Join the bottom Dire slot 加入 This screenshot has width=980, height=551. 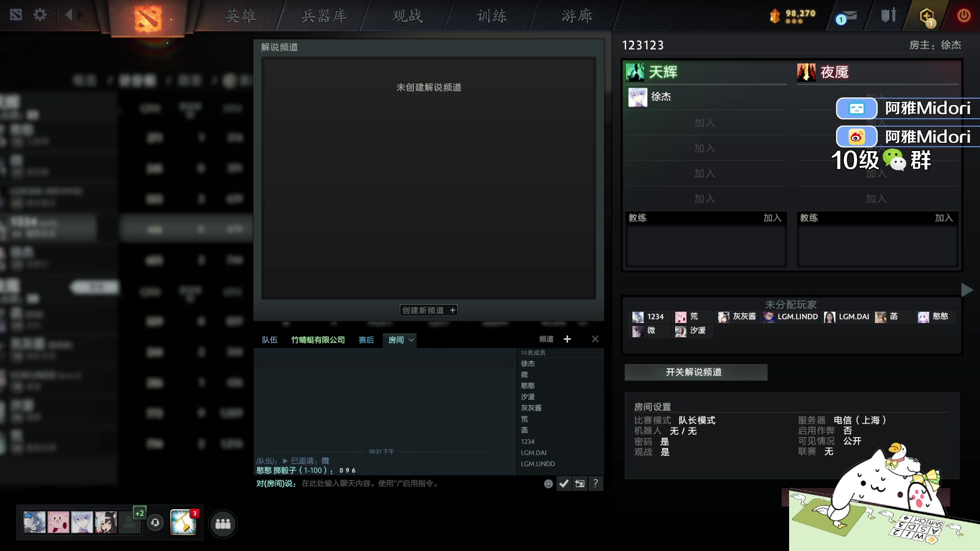click(876, 199)
